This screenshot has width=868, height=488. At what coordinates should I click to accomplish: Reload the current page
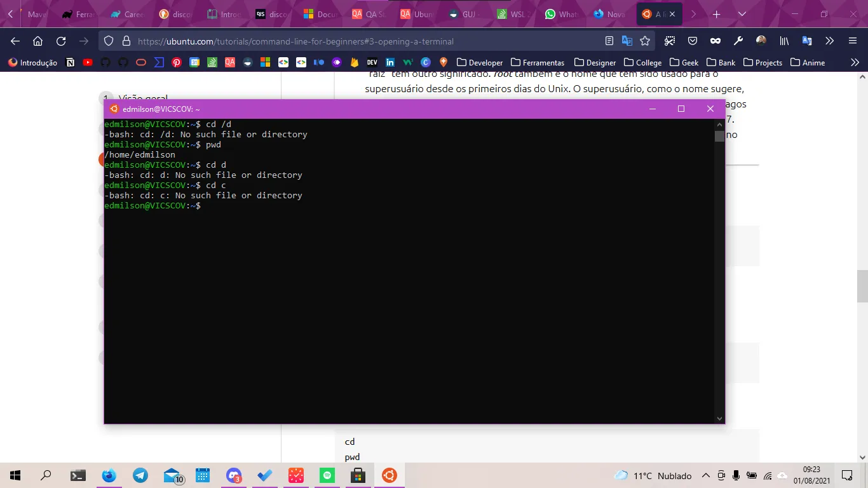click(61, 41)
